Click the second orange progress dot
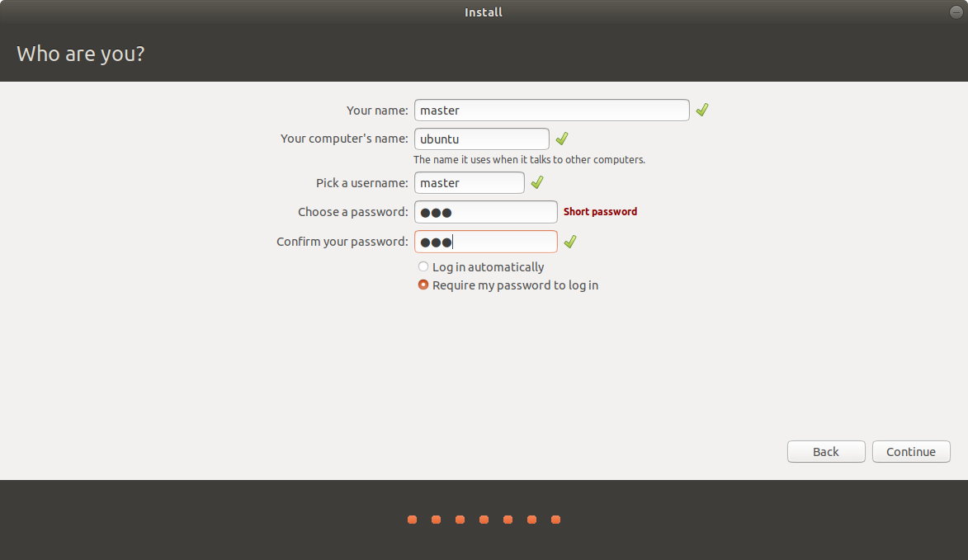Image resolution: width=968 pixels, height=560 pixels. click(x=436, y=520)
